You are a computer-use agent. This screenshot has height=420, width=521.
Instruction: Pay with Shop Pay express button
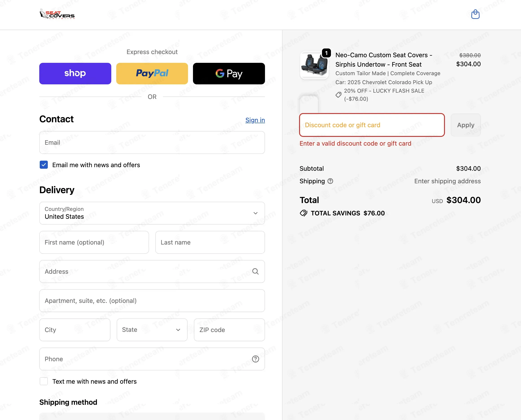(x=75, y=74)
